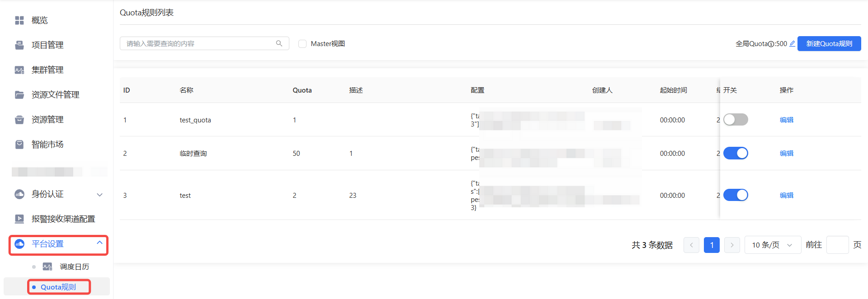
Task: Click the project management (项目管理) icon
Action: [x=19, y=45]
